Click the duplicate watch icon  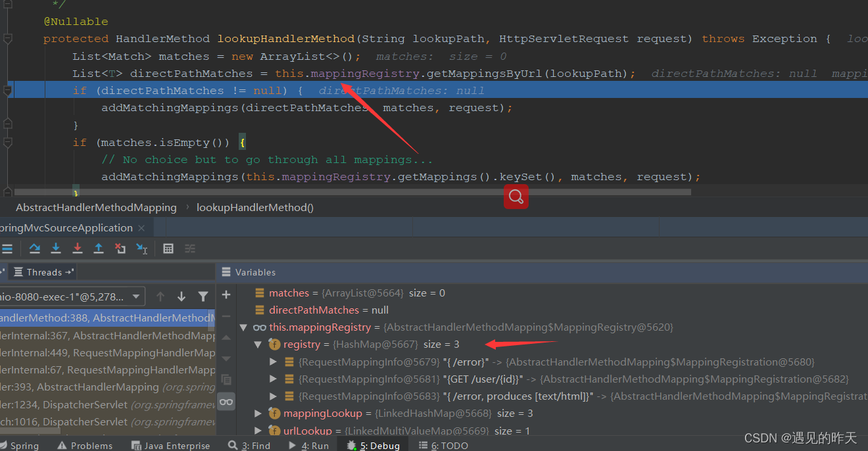(226, 379)
